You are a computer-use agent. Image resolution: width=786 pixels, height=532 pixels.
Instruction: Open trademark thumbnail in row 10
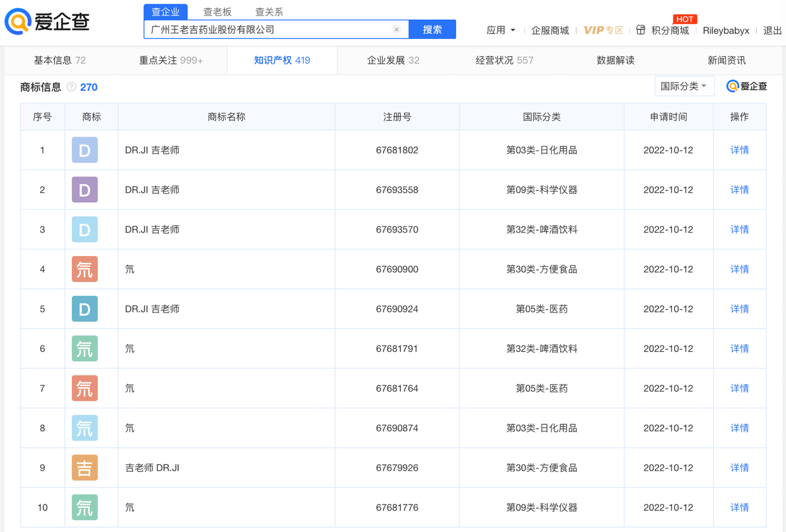(85, 507)
